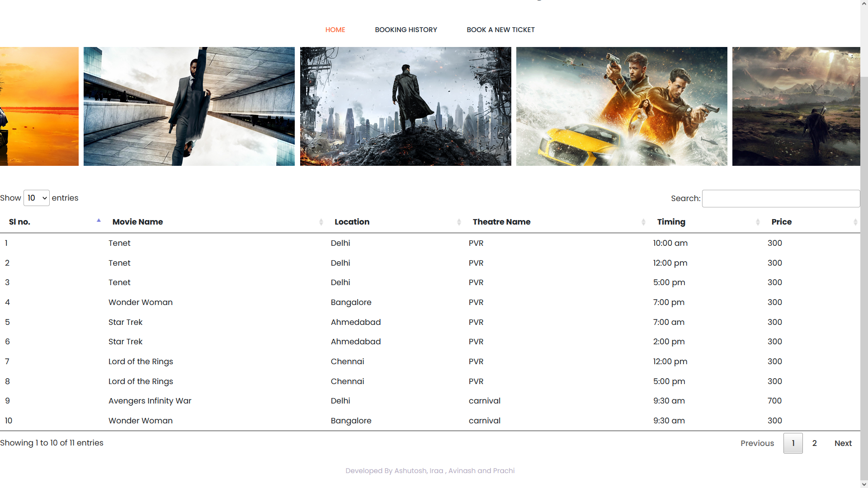
Task: Click the scrollbar down arrow icon
Action: pos(864,484)
